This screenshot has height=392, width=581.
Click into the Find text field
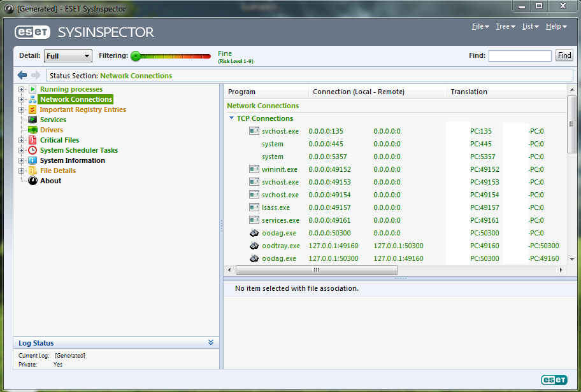tap(520, 55)
